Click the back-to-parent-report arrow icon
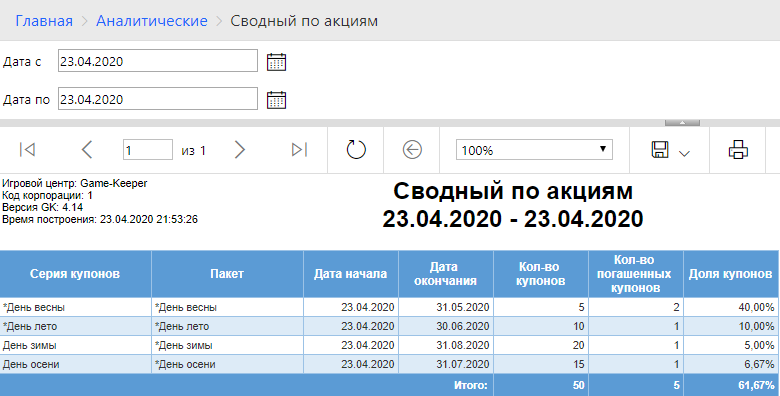780x396 pixels. click(x=412, y=150)
